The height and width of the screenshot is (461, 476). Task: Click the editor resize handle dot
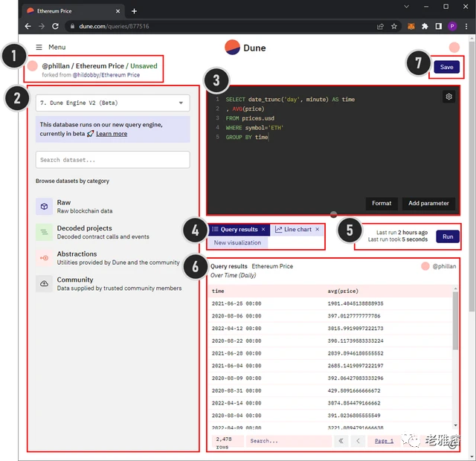[x=333, y=215]
